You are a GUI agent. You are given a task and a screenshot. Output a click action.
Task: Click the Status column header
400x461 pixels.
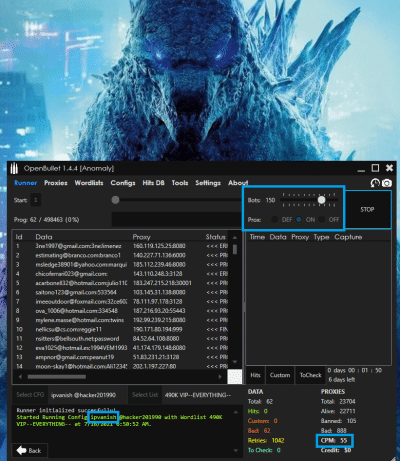point(216,237)
